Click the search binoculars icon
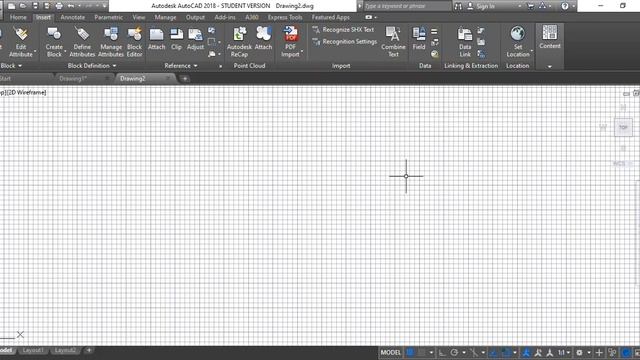Viewport: 640px width, 360px height. (458, 6)
